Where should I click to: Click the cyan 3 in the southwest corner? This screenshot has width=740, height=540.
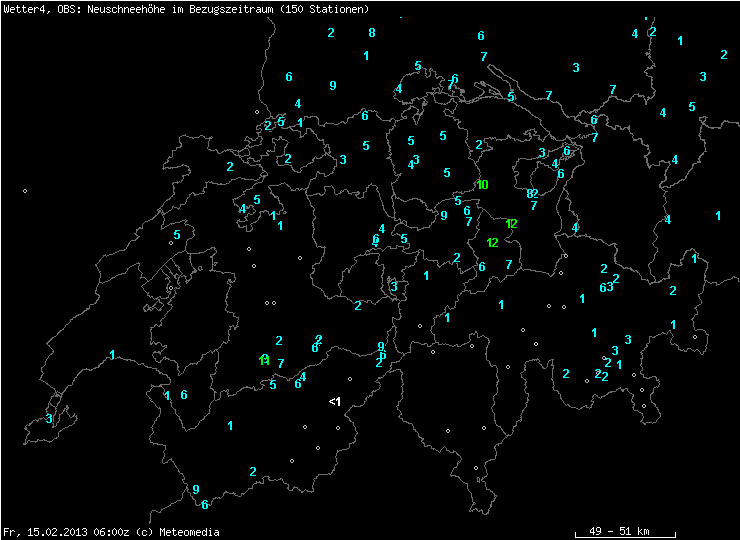click(x=48, y=419)
